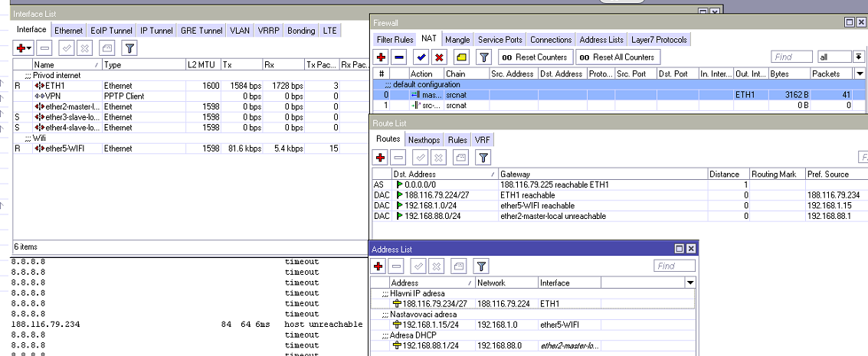868x356 pixels.
Task: Click blue checkmark enable in Firewall
Action: (421, 57)
